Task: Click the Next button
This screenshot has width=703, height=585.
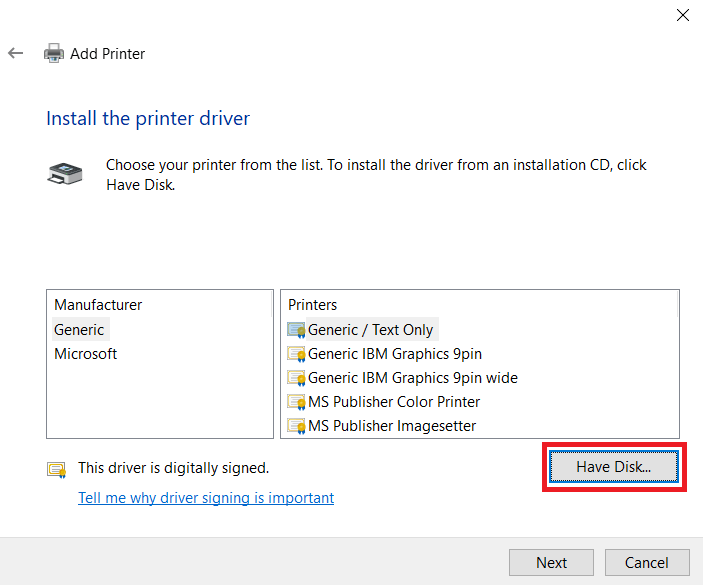Action: [x=551, y=563]
